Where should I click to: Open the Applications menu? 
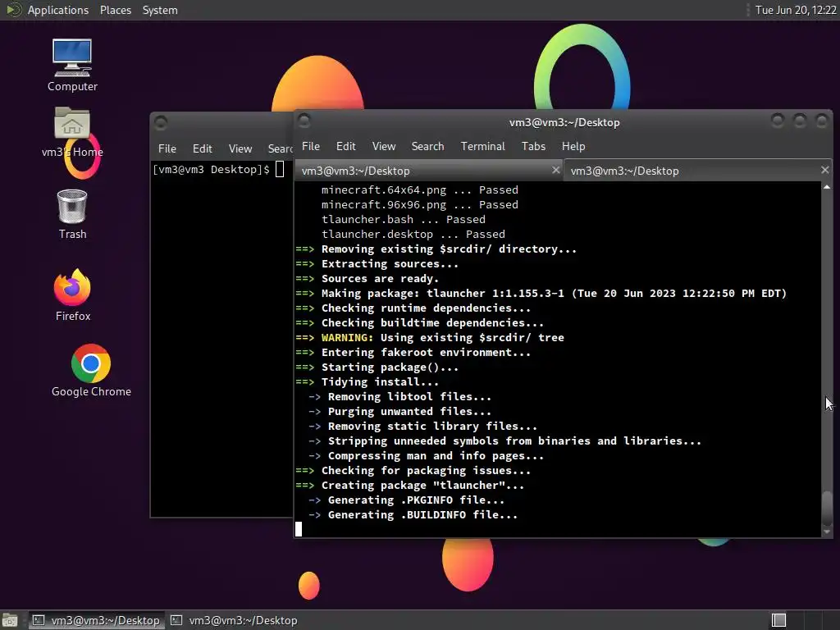[x=58, y=10]
